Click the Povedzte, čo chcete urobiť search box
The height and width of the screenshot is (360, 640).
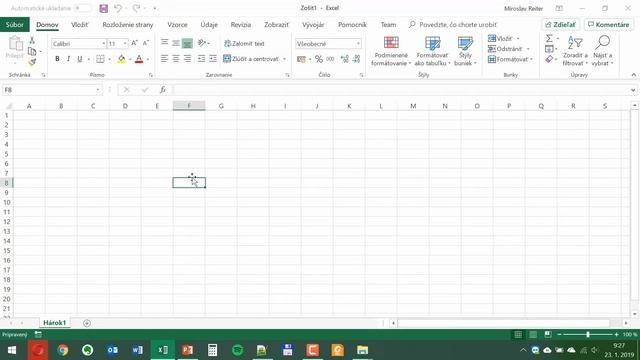coord(458,24)
